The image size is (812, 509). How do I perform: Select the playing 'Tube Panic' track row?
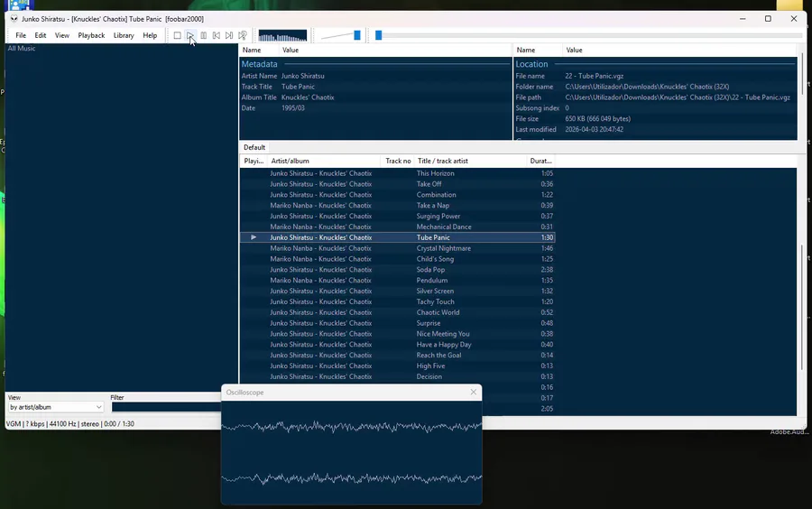tap(398, 237)
